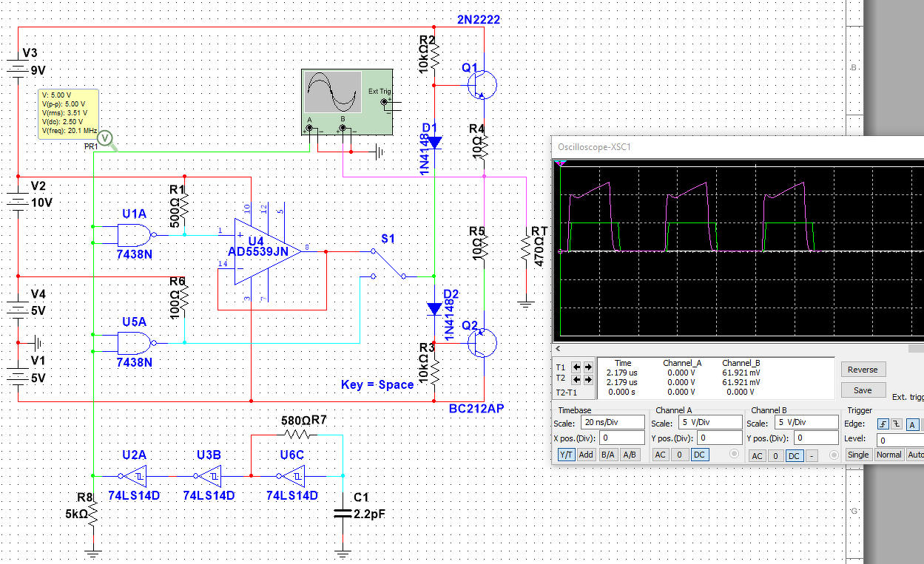Select diode D1 symbol
Viewport: 924px width, 564px height.
click(x=434, y=142)
